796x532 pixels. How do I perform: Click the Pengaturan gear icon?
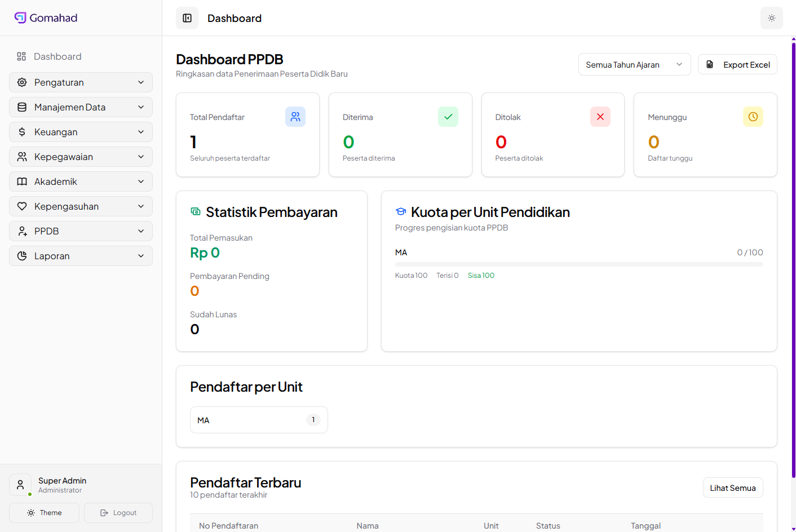tap(22, 82)
